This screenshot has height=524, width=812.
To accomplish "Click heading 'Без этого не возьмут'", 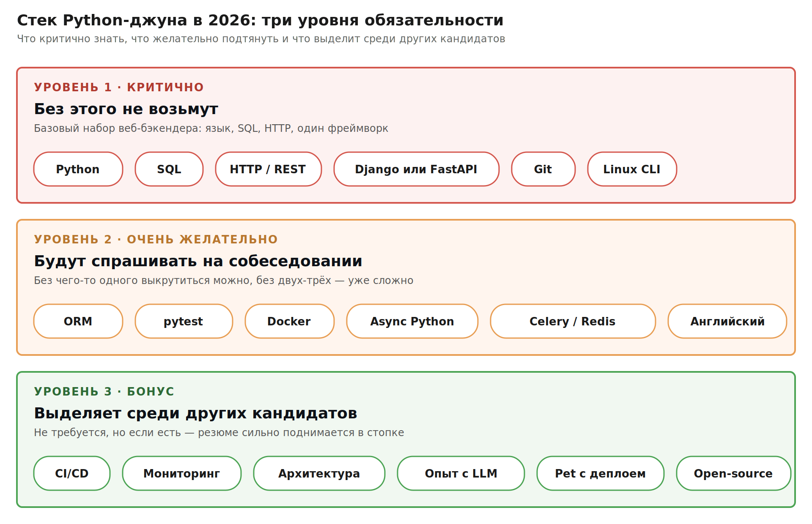I will tap(126, 109).
